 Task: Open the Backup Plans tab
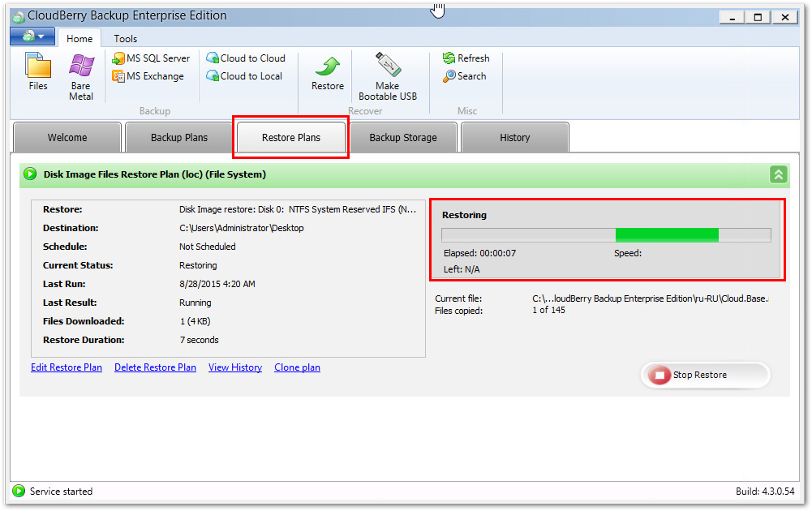pos(179,137)
